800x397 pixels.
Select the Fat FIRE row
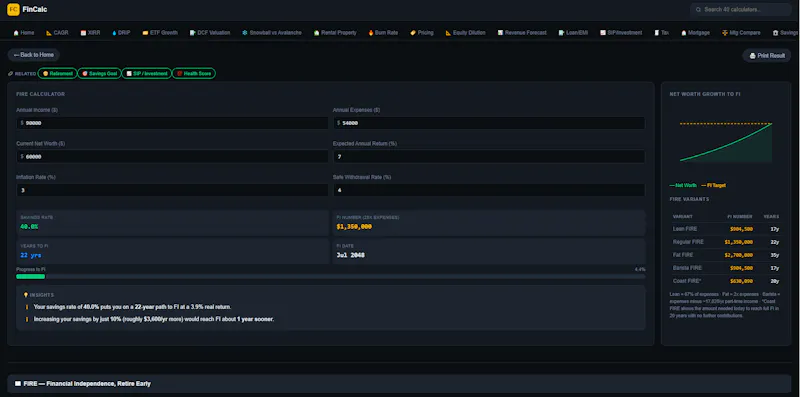(726, 255)
